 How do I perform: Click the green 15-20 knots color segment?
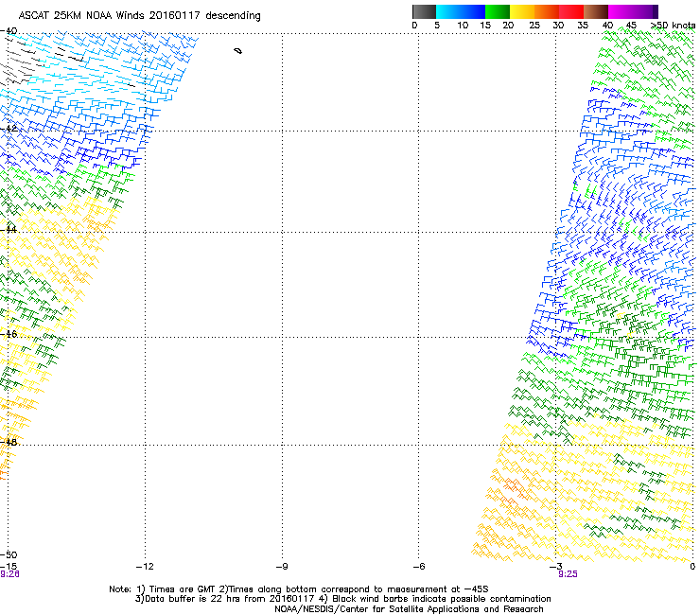[x=498, y=11]
